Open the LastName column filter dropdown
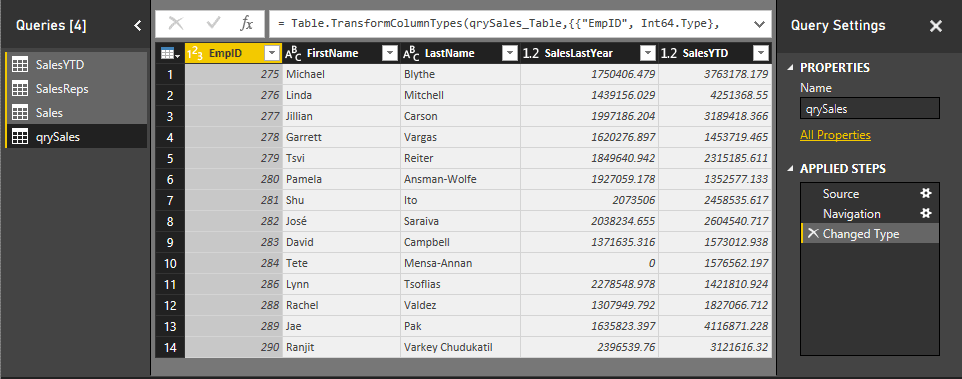The image size is (962, 379). pos(509,54)
